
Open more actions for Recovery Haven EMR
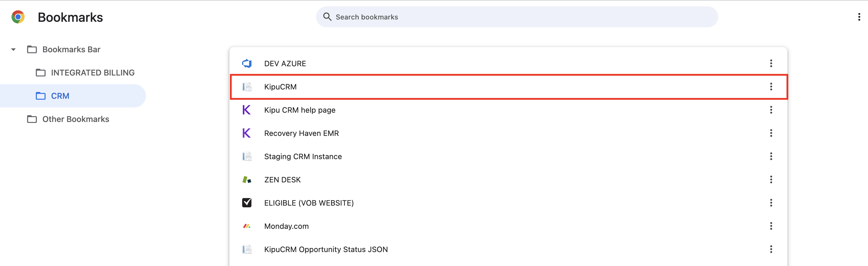771,133
